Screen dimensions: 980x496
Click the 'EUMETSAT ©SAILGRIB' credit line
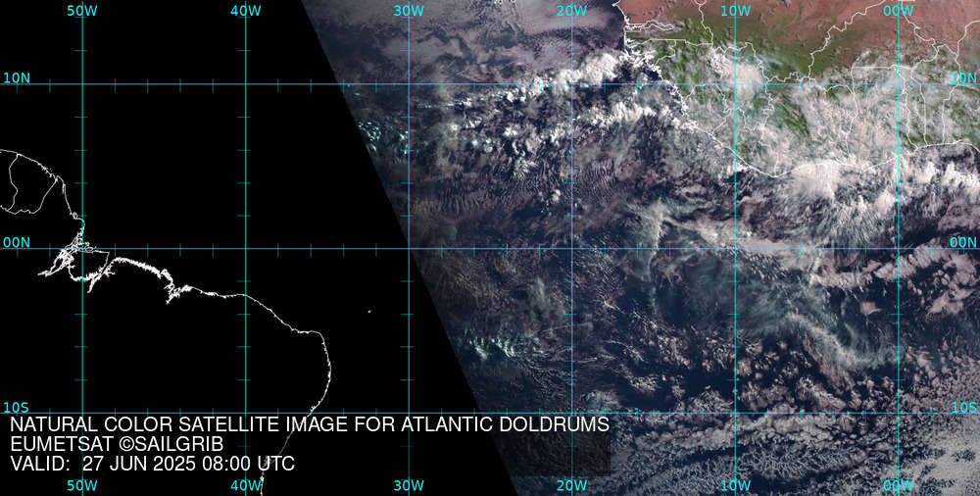tap(117, 444)
